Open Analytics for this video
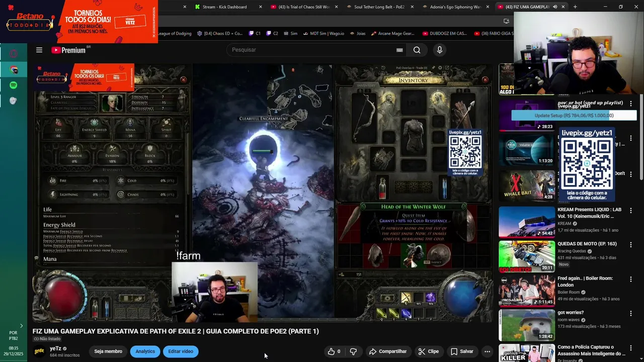The image size is (644, 362). [145, 351]
